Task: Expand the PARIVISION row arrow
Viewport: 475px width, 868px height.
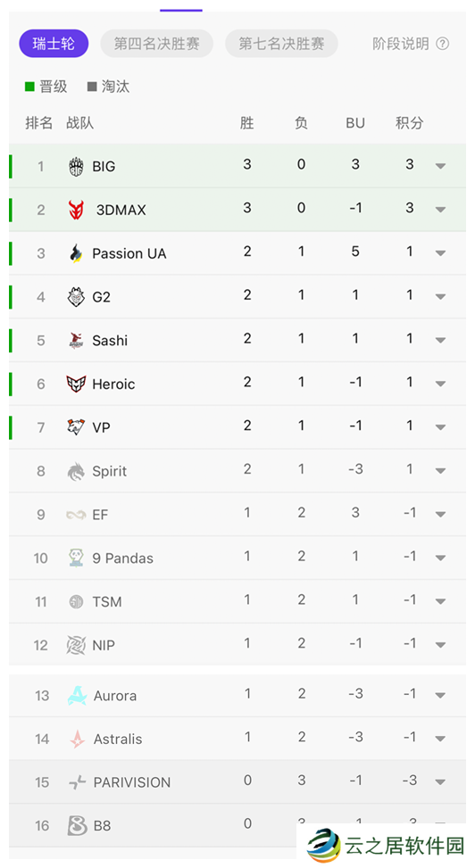Action: [x=441, y=782]
